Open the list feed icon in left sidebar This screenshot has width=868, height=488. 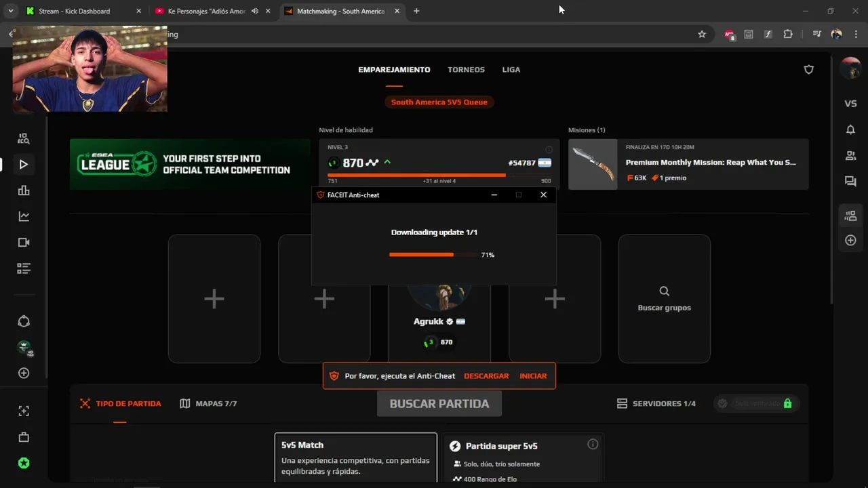24,268
